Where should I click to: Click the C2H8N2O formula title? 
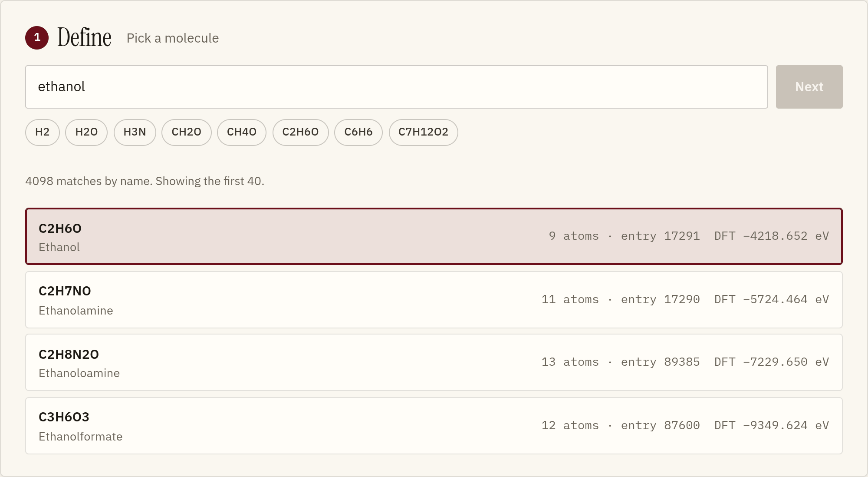tap(69, 354)
